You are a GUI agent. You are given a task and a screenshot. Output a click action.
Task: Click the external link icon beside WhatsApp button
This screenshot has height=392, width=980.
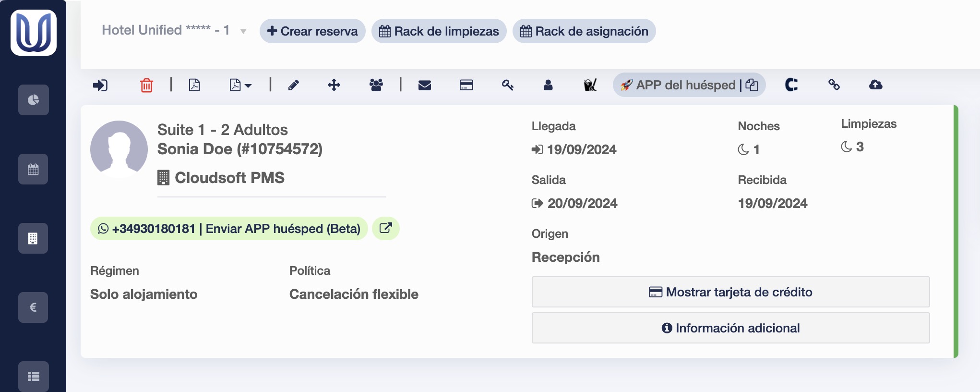(x=386, y=228)
